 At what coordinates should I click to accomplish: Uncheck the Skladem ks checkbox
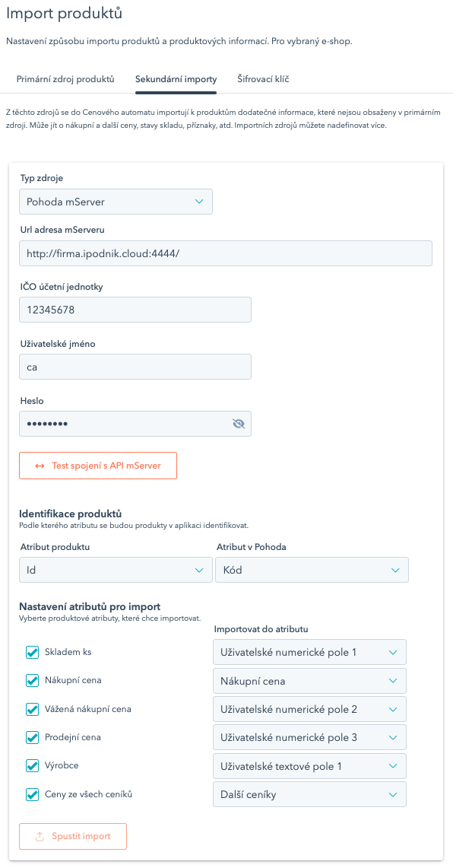[x=31, y=651]
